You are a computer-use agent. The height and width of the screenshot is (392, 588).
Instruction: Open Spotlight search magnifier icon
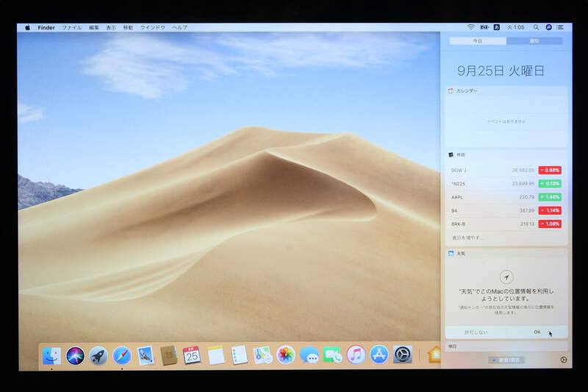[536, 27]
